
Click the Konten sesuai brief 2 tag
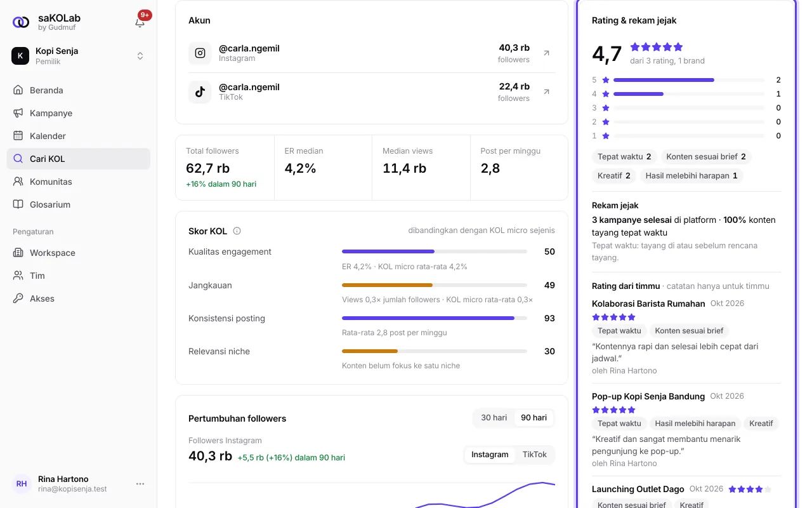pos(706,157)
